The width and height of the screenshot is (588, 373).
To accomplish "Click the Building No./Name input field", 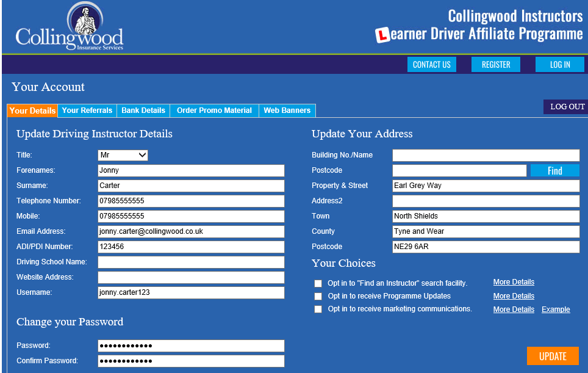I will [486, 155].
